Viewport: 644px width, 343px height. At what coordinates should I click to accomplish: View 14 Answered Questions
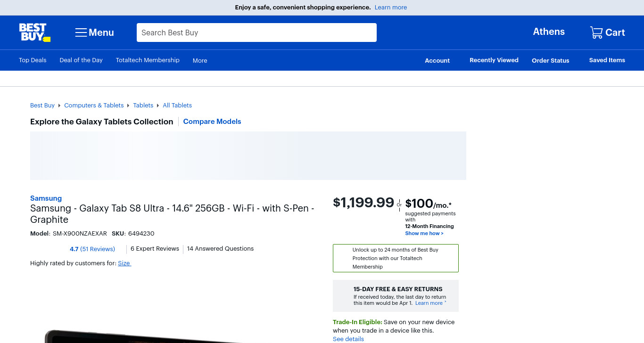pos(220,249)
